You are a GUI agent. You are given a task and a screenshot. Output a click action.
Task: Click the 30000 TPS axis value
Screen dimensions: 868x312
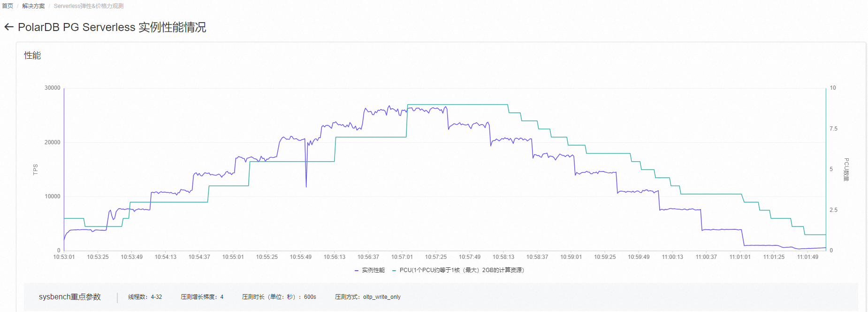click(x=53, y=88)
